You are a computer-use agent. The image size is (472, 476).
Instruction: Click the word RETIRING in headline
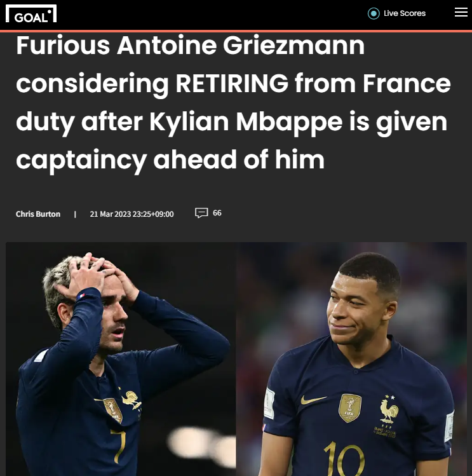[x=232, y=83]
